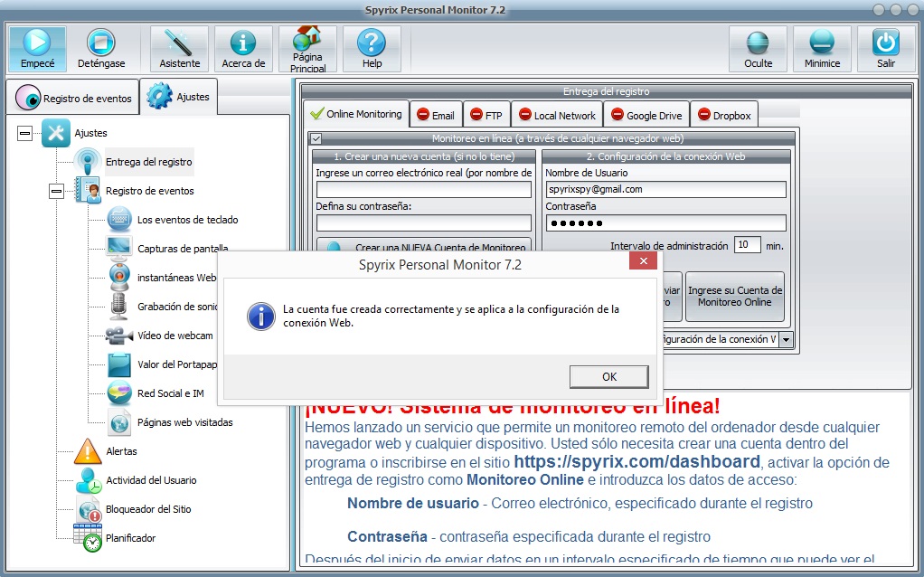Viewport: 924px width, 577px height.
Task: Click the Contraseña password field
Action: click(666, 222)
